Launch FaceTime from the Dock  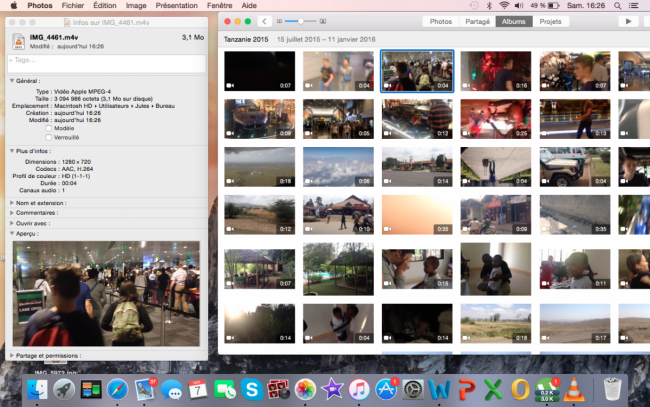pos(225,389)
